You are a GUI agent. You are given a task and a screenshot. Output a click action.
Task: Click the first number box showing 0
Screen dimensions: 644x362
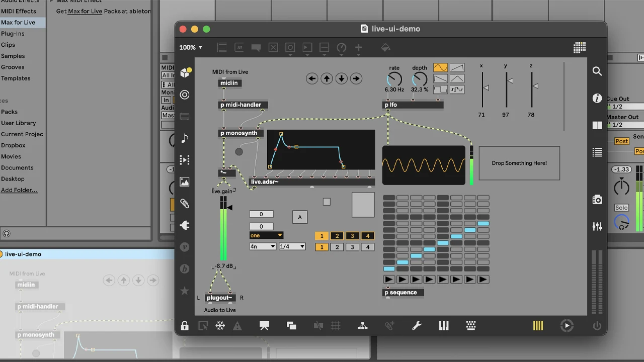tap(261, 214)
